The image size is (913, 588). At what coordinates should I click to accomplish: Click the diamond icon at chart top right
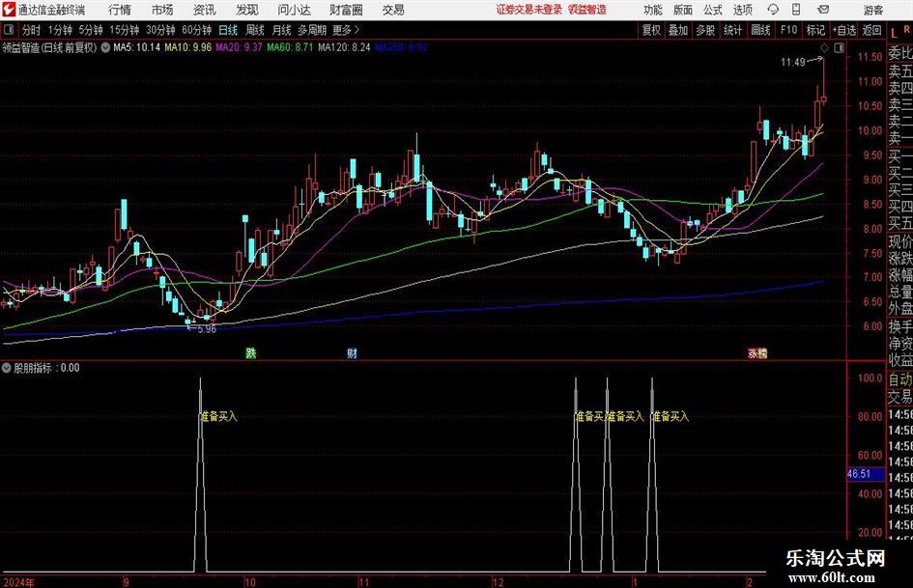pos(824,48)
